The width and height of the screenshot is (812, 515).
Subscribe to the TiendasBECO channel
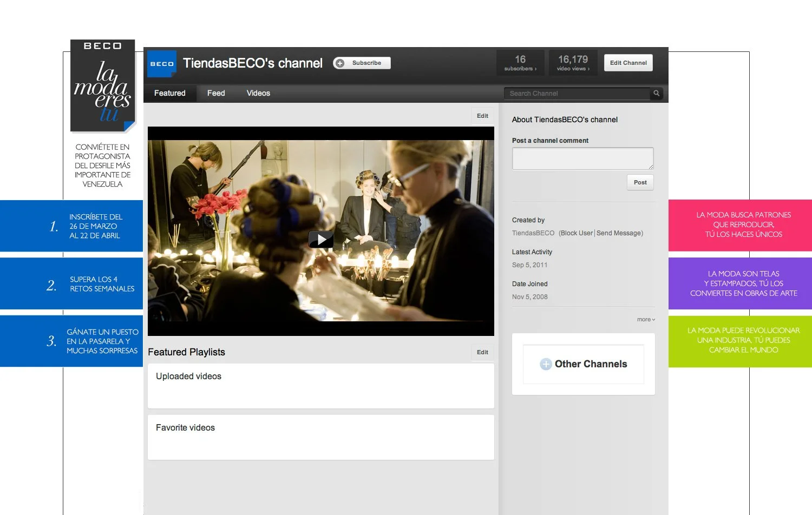point(362,63)
